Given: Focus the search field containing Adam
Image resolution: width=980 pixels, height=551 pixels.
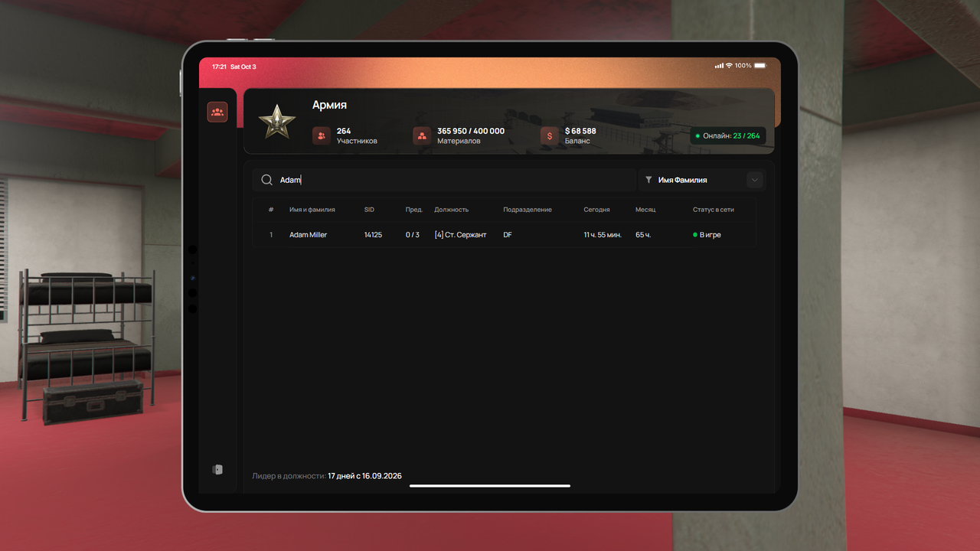Looking at the screenshot, I should [x=445, y=180].
